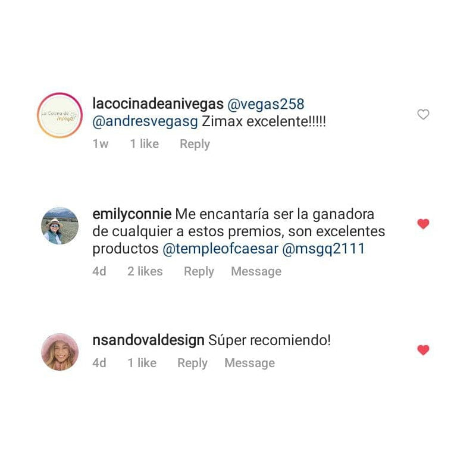View the 2 likes on emilyconnie's comment
This screenshot has width=476, height=476.
[145, 271]
